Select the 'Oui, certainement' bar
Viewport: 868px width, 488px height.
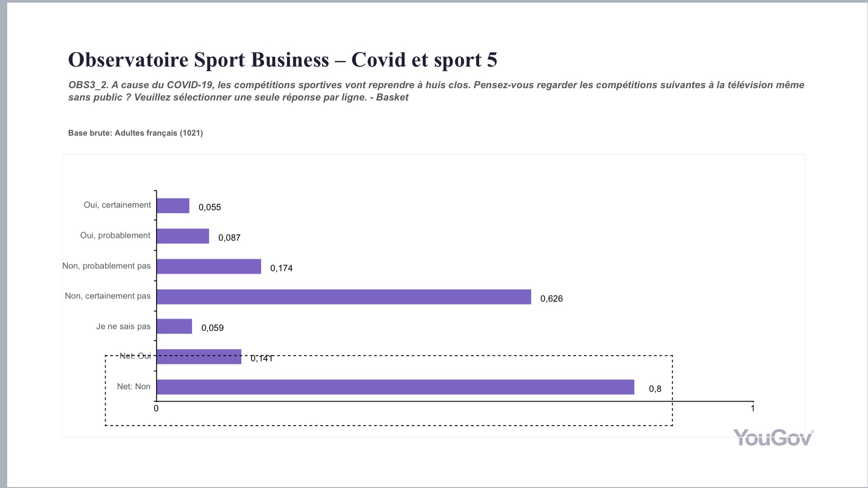tap(173, 206)
